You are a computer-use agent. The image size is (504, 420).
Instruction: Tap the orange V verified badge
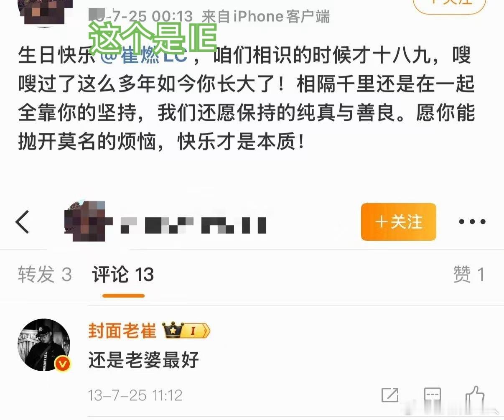point(62,364)
